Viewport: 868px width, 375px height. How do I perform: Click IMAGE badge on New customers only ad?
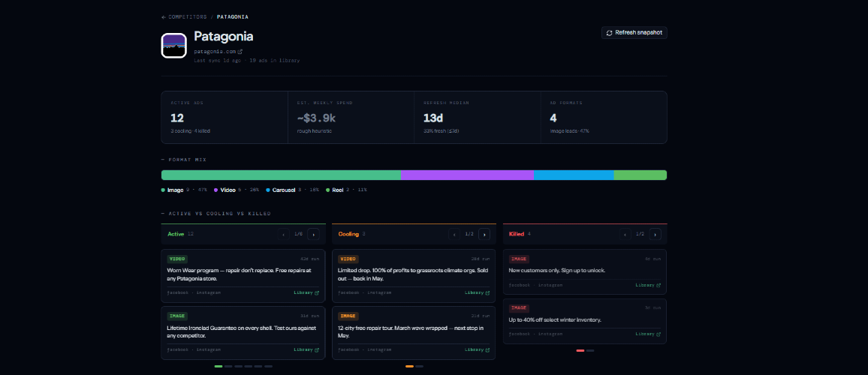520,259
